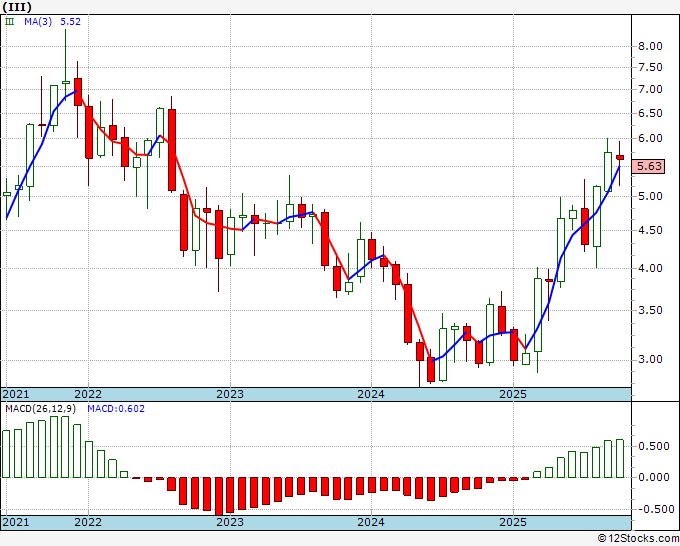The width and height of the screenshot is (680, 546).
Task: Click the 4.00 price axis label
Action: pyautogui.click(x=650, y=268)
